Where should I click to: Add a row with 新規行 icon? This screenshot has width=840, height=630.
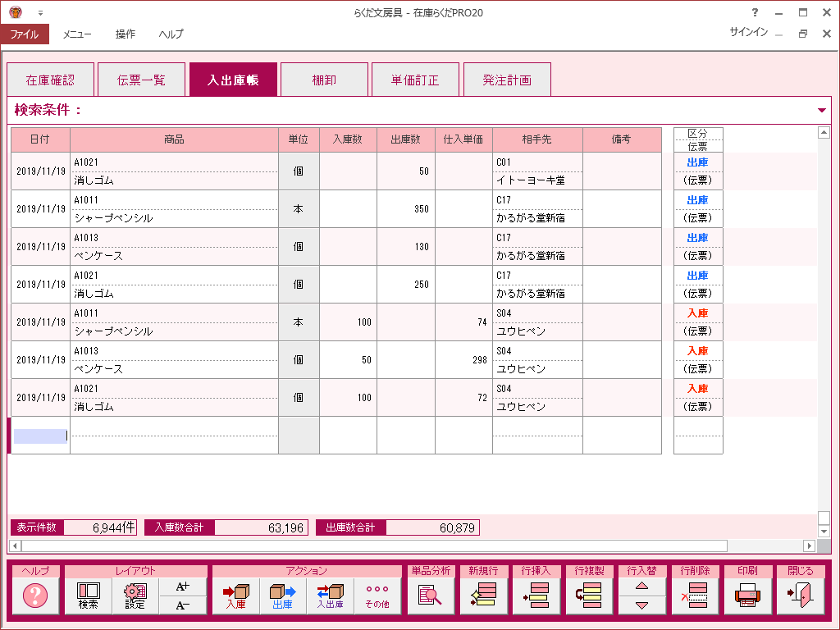pyautogui.click(x=483, y=596)
